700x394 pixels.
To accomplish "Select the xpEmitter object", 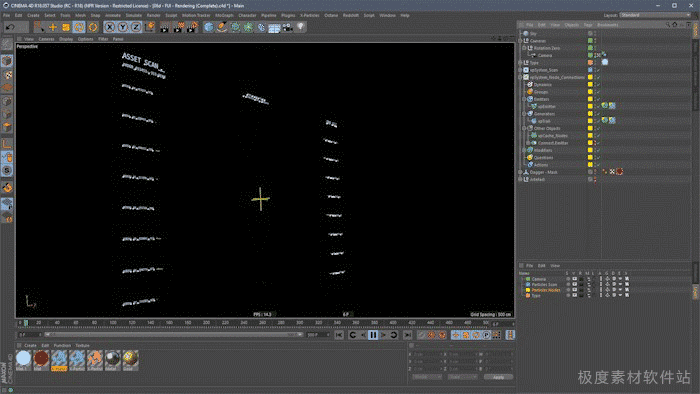I will 546,107.
